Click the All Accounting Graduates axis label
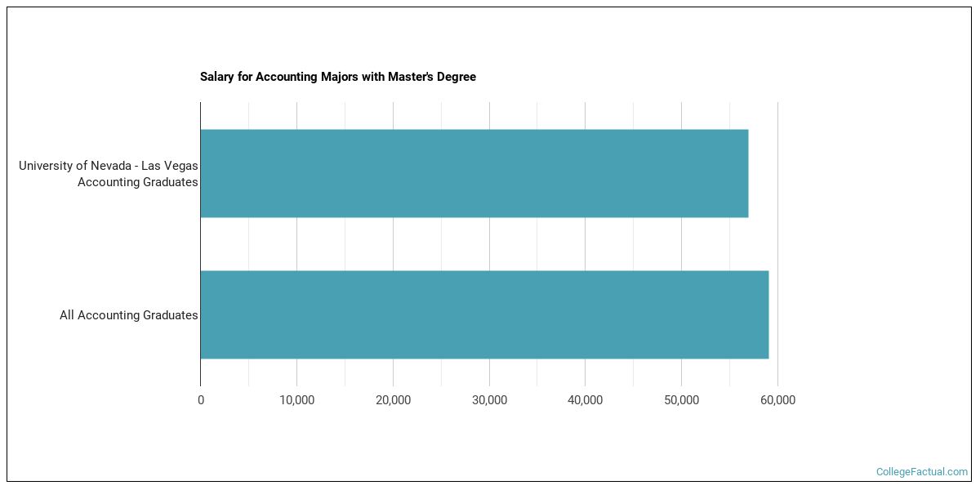This screenshot has height=490, width=980. coord(127,314)
